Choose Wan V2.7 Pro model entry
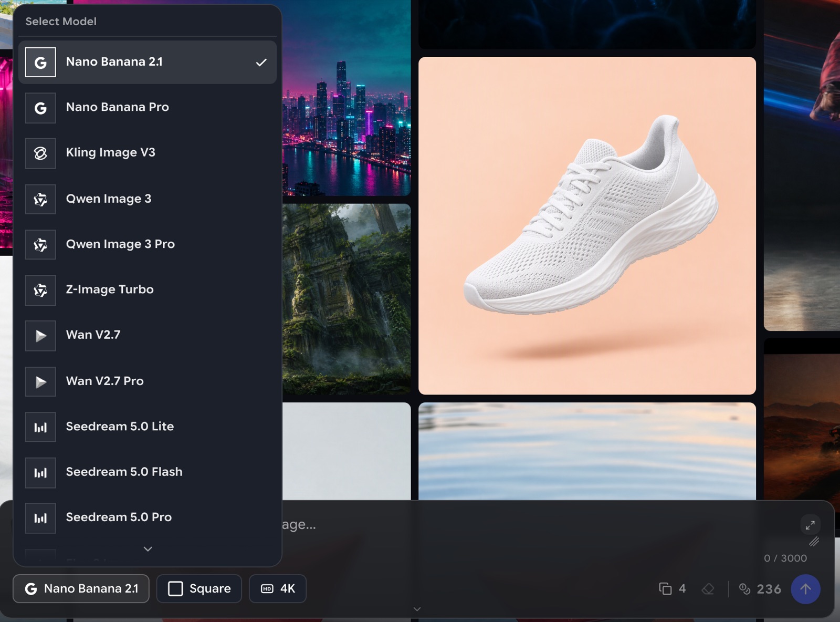840x622 pixels. click(x=148, y=381)
